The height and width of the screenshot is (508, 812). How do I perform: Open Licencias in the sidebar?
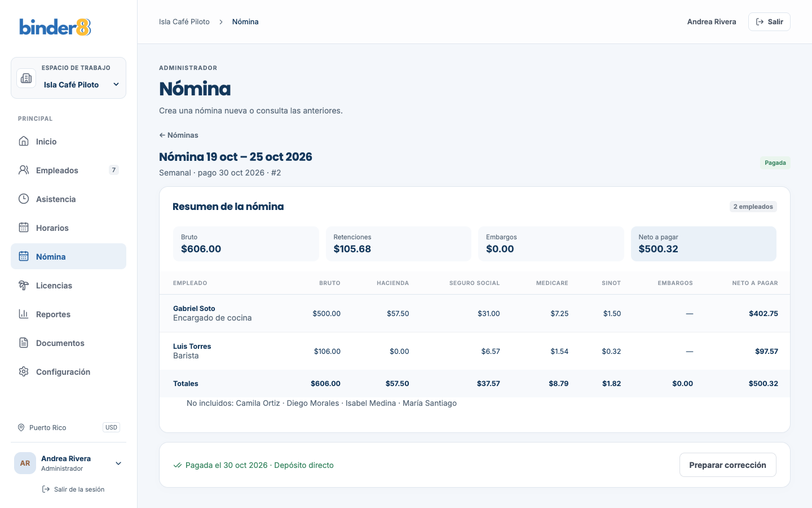(68, 285)
